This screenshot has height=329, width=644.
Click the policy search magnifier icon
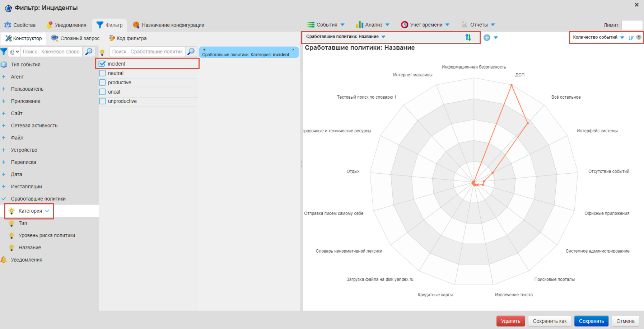coord(191,52)
